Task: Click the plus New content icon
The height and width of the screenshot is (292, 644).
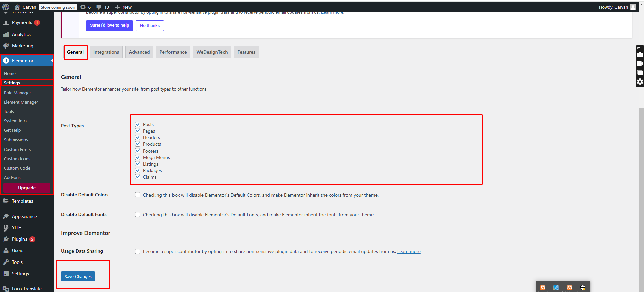Action: click(x=117, y=7)
